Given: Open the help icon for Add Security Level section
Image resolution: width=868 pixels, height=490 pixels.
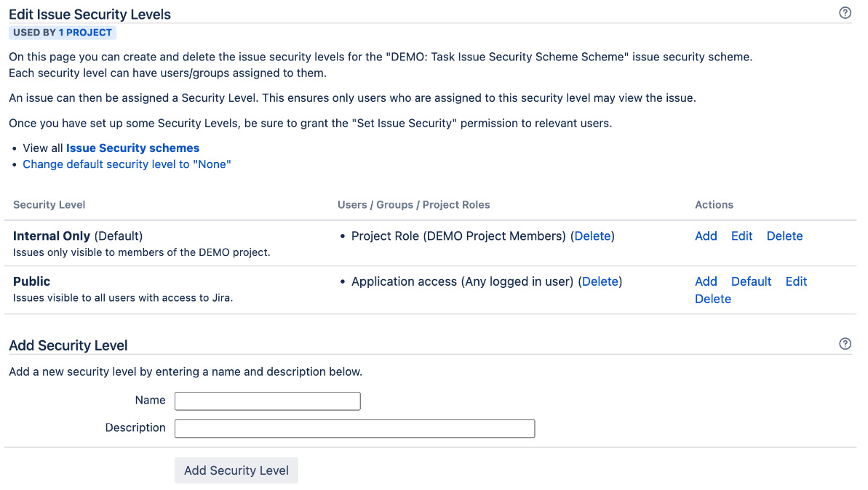Looking at the screenshot, I should tap(845, 342).
